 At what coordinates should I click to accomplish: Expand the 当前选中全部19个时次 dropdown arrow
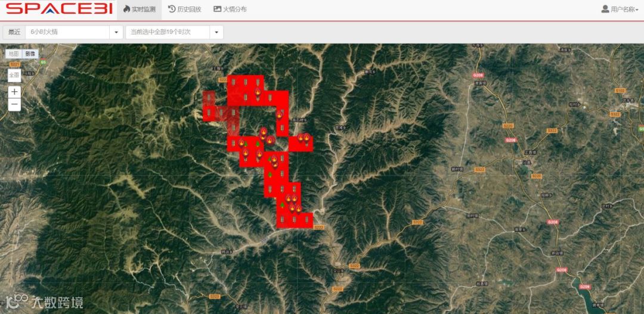pos(216,32)
